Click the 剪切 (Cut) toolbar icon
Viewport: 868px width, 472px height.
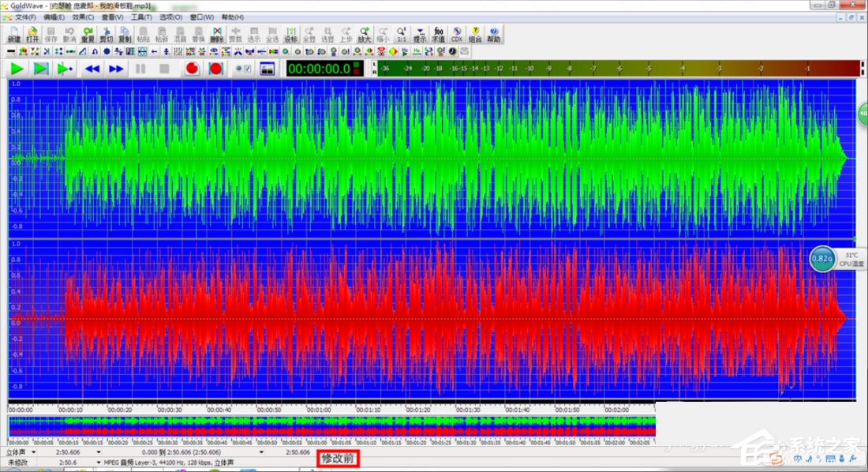pos(107,34)
